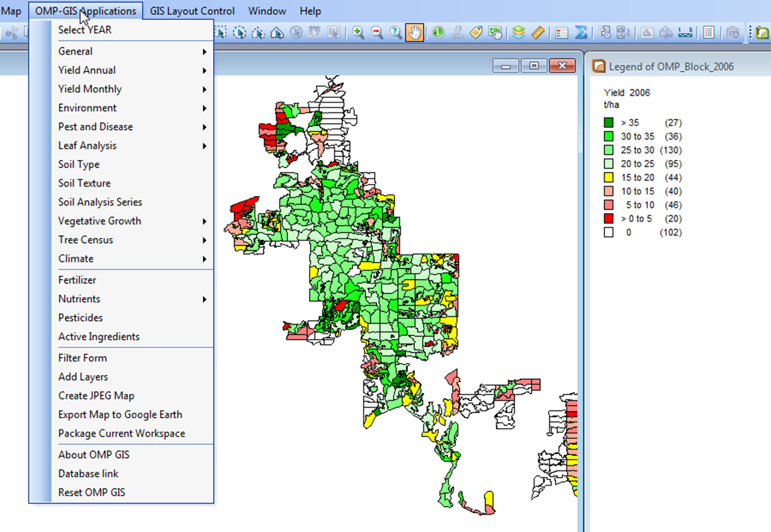Image resolution: width=771 pixels, height=532 pixels.
Task: Select the Zoom In magnifier tool
Action: point(358,33)
